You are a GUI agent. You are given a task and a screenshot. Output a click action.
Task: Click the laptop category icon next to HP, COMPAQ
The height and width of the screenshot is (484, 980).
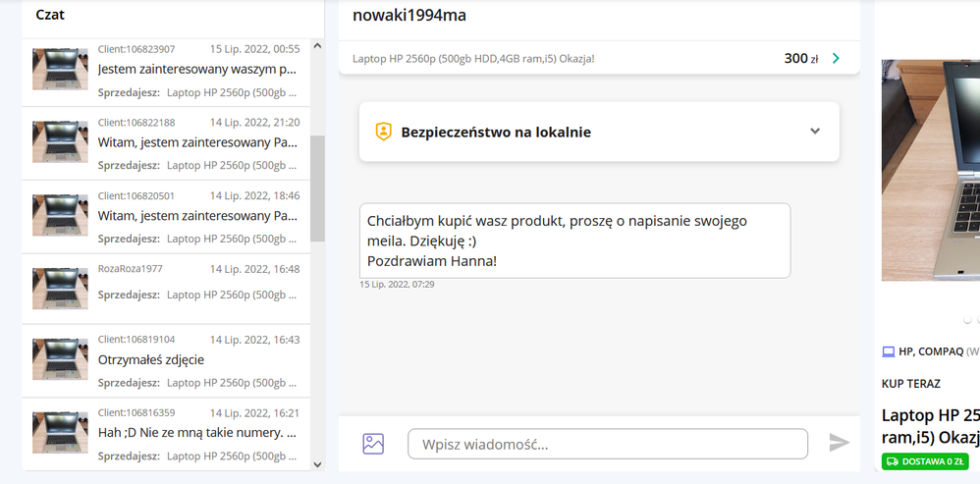coord(888,351)
